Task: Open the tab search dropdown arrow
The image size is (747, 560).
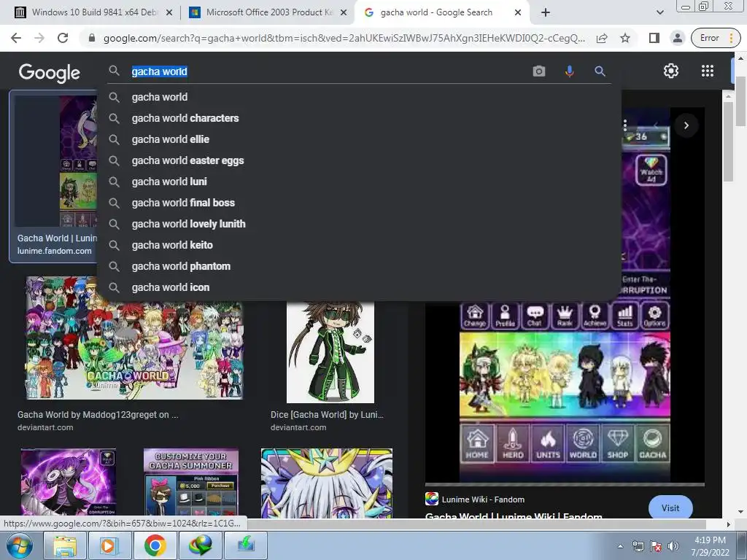Action: pyautogui.click(x=659, y=13)
